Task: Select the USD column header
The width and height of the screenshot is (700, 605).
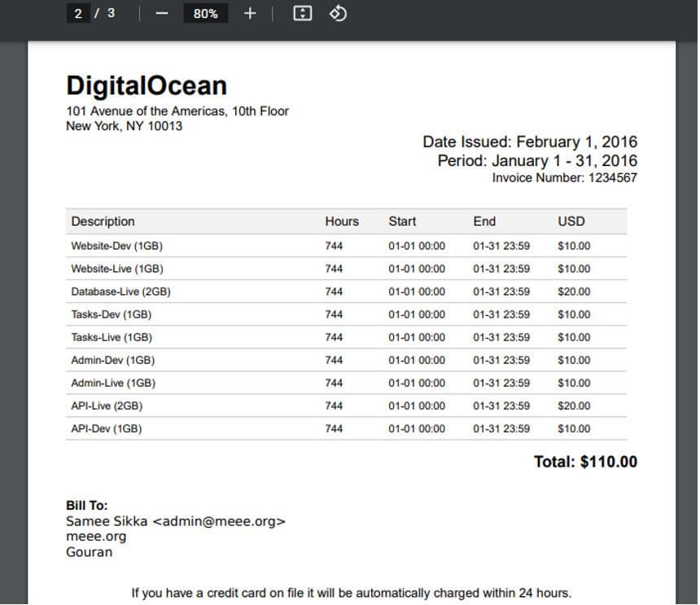Action: [x=571, y=221]
